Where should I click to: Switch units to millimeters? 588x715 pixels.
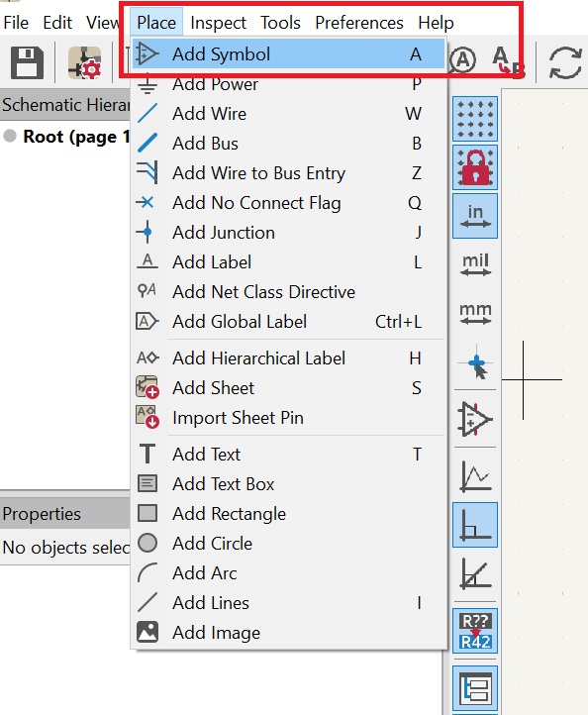click(x=475, y=314)
